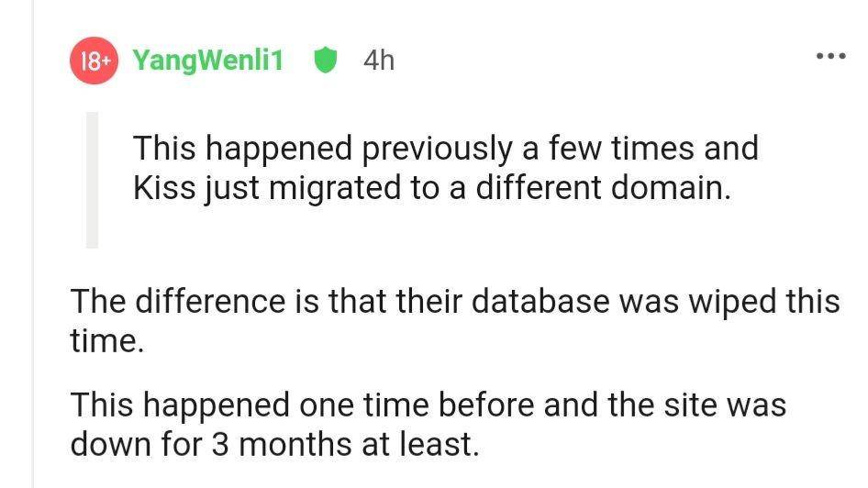Open YangWenli1's user profile

(x=207, y=60)
